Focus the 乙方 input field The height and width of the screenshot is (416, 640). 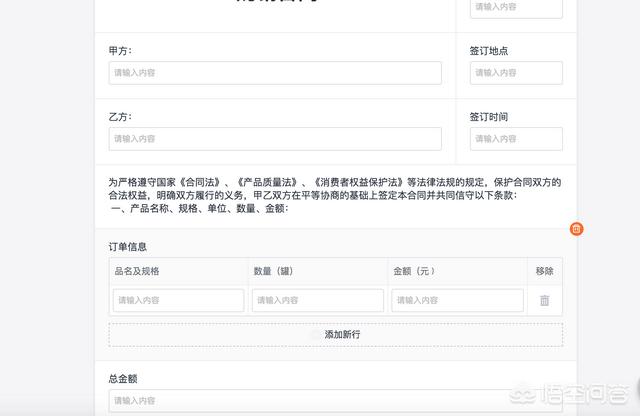[x=275, y=139]
